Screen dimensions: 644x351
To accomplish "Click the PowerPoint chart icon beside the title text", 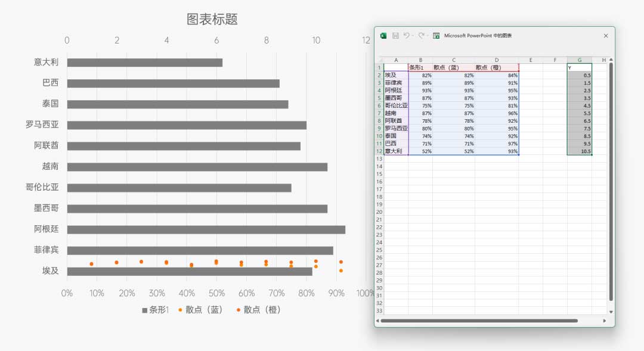I will tap(436, 36).
